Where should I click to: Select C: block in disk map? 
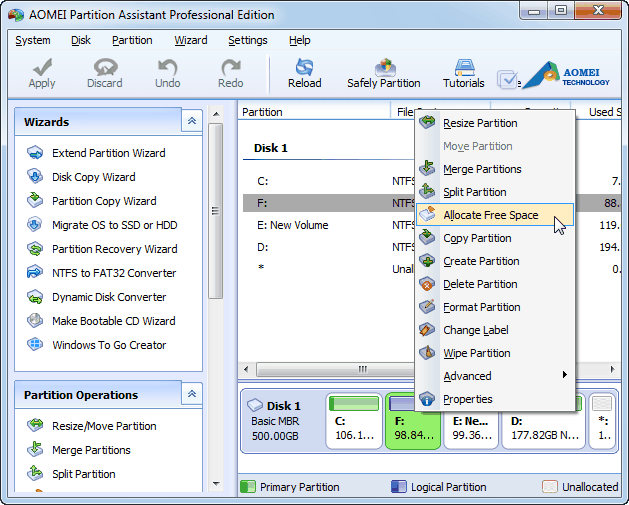(354, 420)
